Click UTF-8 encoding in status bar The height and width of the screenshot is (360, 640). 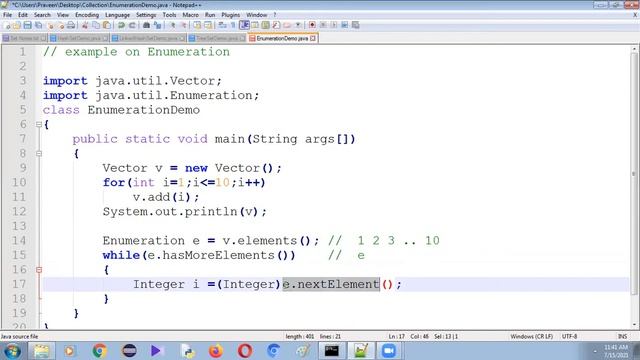(x=569, y=336)
